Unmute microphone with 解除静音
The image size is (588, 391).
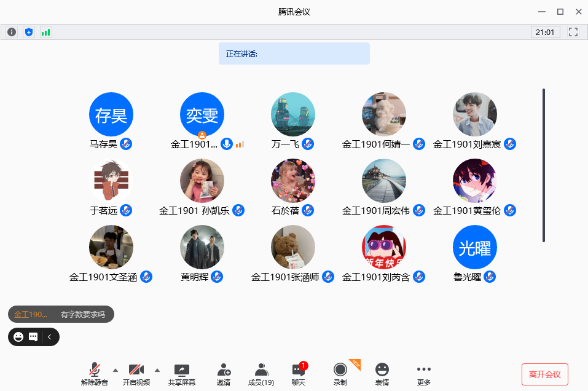pos(95,374)
